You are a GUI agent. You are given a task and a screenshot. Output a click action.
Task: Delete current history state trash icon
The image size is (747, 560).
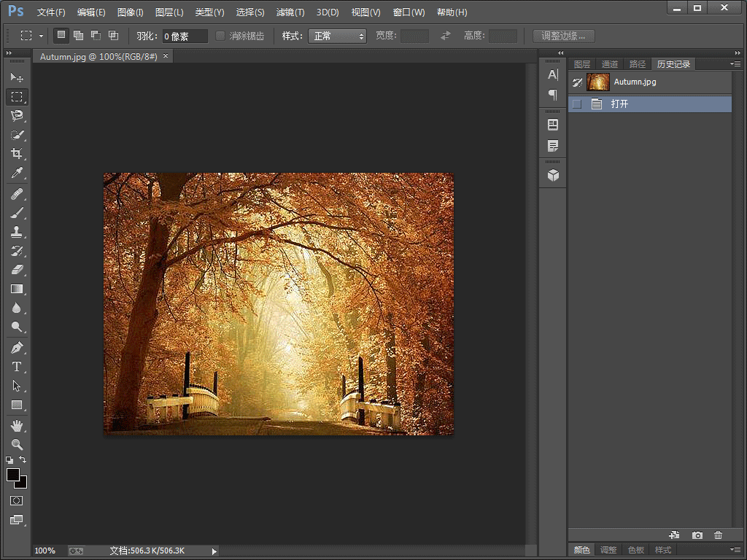coord(719,534)
